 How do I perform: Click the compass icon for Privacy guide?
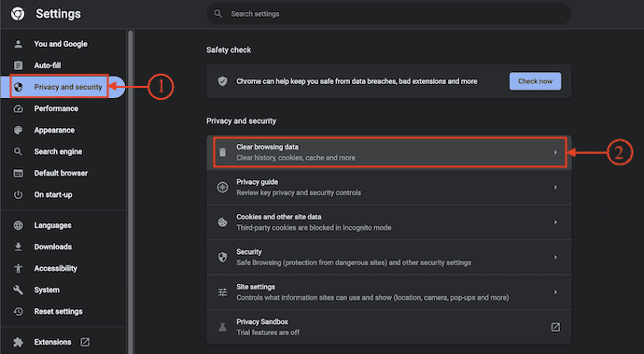coord(222,187)
